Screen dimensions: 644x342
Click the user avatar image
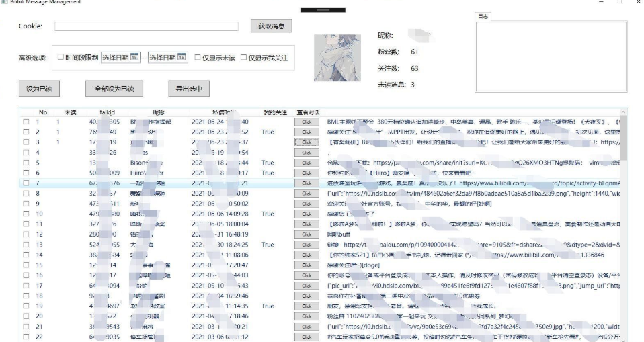[x=337, y=58]
